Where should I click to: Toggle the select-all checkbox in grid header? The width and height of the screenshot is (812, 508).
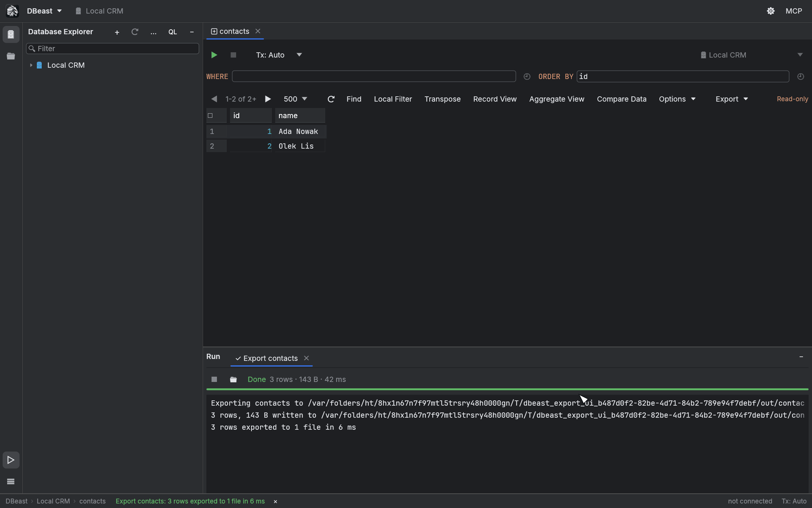click(210, 116)
